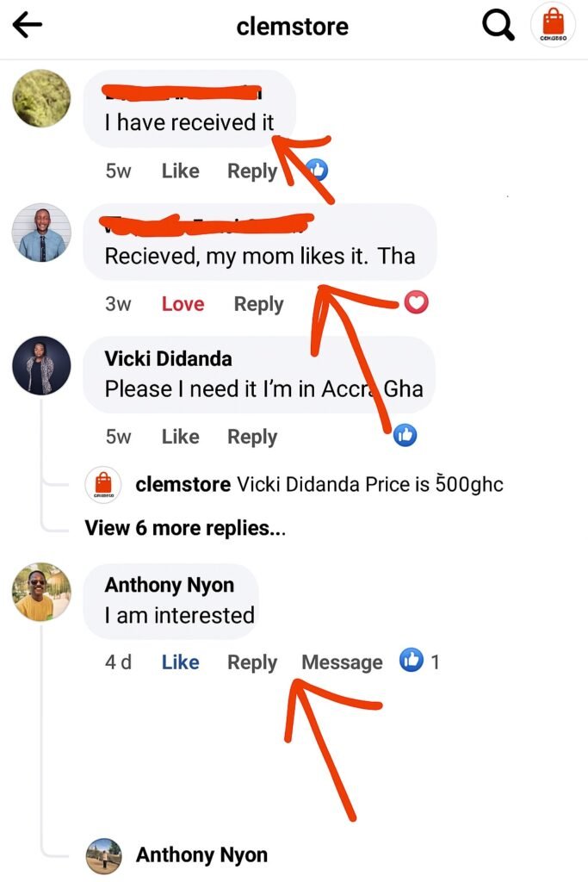Unlike Anthony Nyon's "I am interested" comment
588x882 pixels.
[180, 661]
